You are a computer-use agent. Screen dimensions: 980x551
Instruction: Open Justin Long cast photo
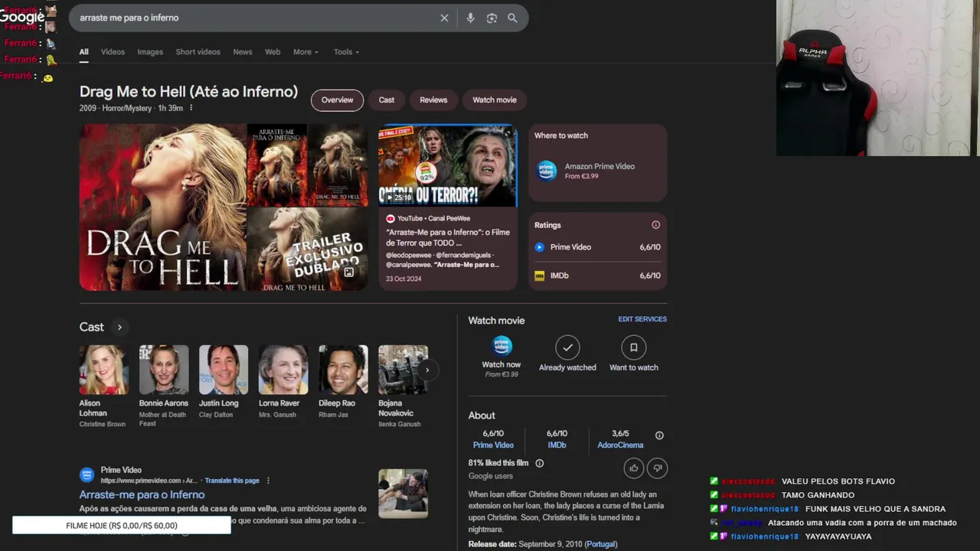(x=224, y=370)
